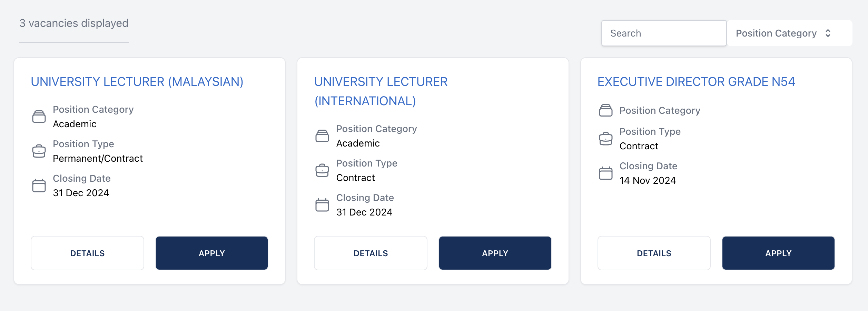
Task: Click briefcase icon on International Lecturer card
Action: [x=322, y=170]
